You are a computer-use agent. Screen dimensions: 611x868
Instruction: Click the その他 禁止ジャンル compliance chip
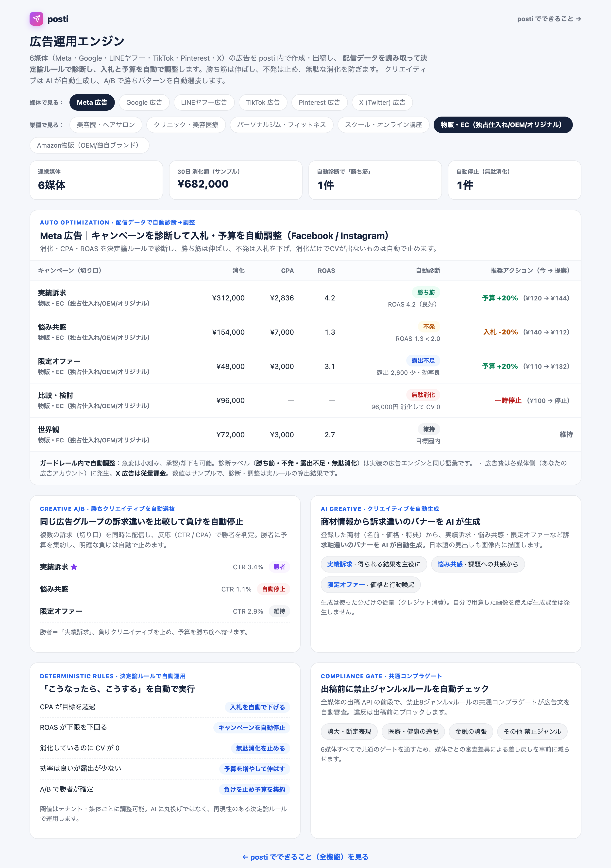[x=532, y=731]
